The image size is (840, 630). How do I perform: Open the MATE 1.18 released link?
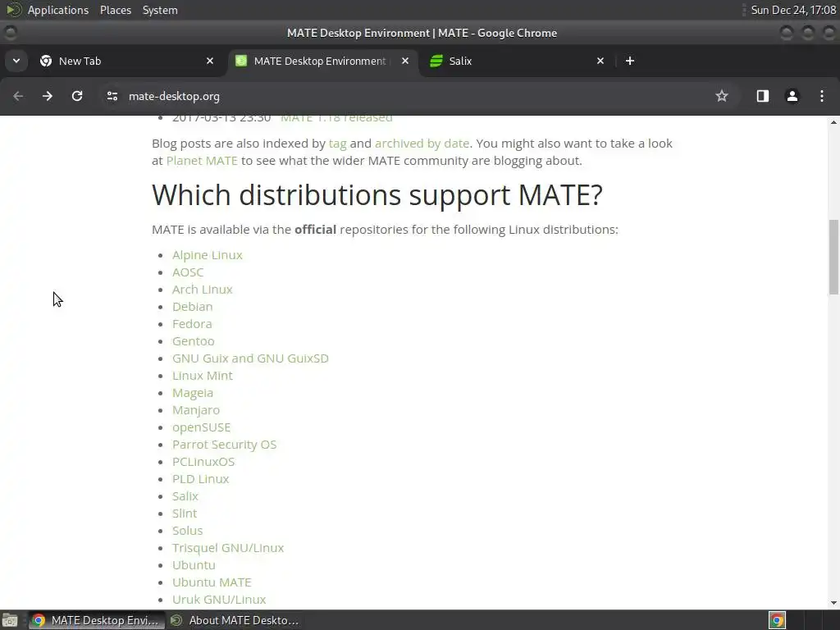click(336, 118)
